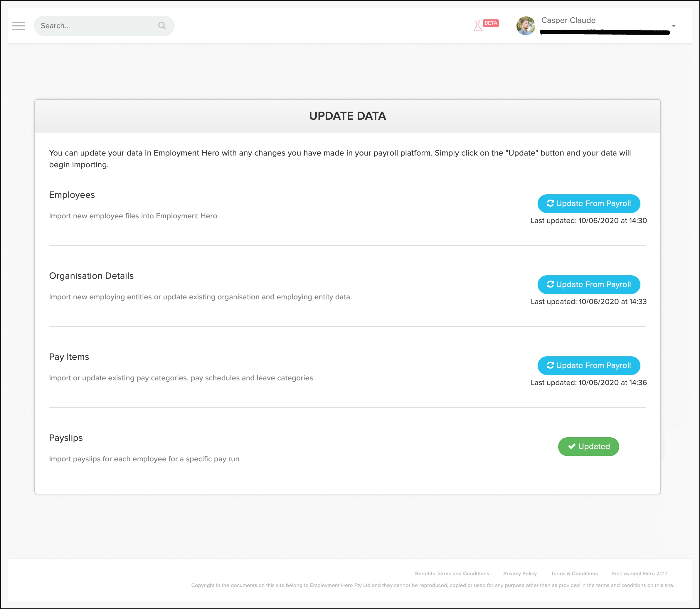Focus the Search input field

95,26
